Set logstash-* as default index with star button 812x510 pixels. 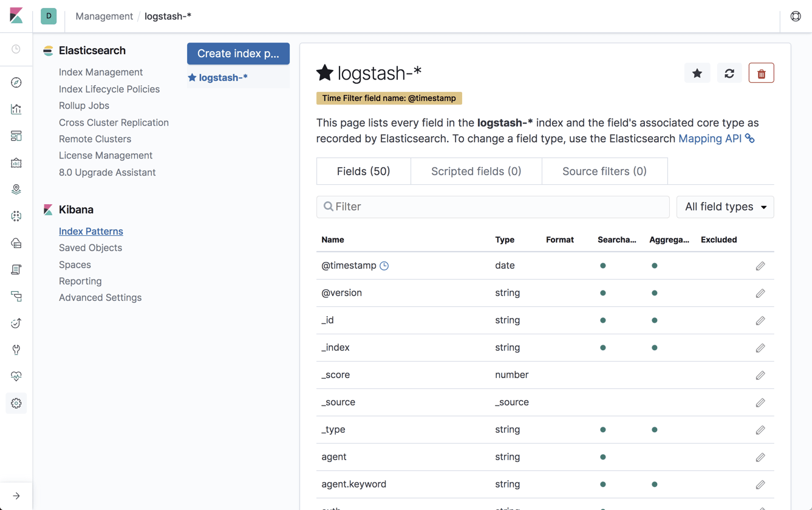tap(697, 74)
